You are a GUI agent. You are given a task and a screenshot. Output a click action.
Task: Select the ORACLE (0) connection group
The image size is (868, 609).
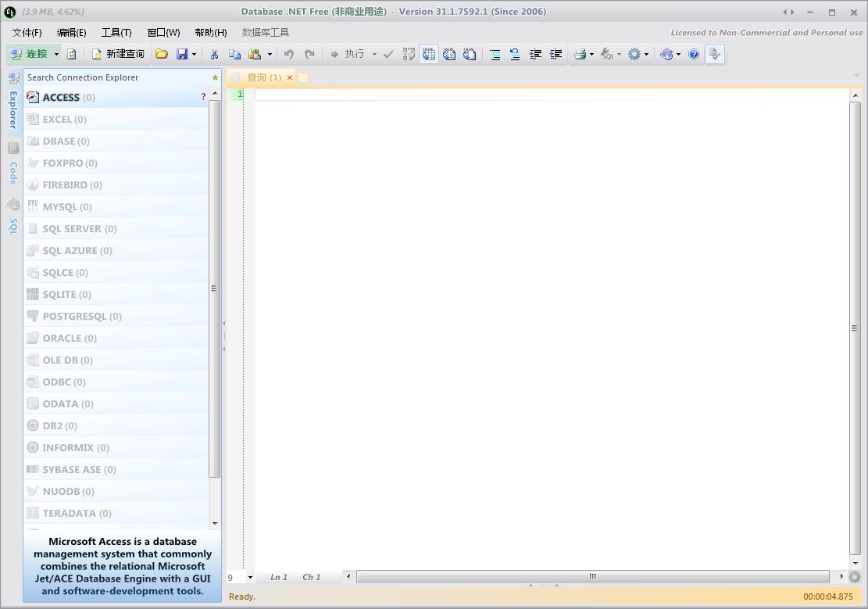(115, 338)
